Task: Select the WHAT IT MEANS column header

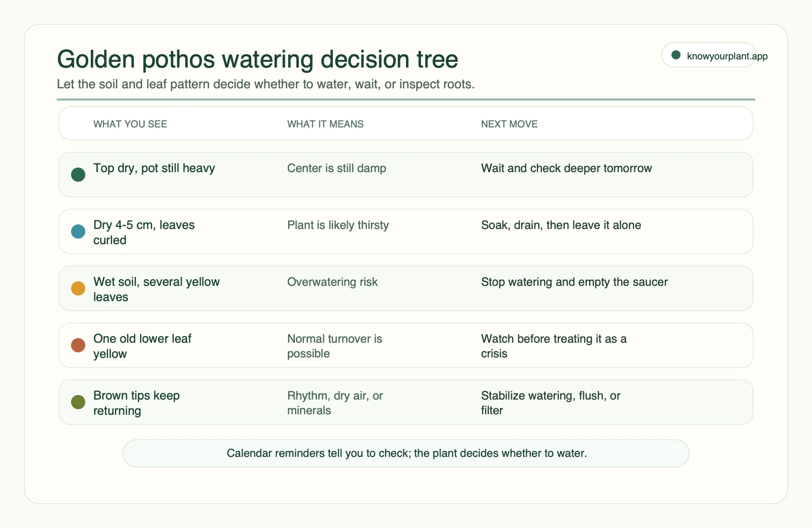Action: pos(325,124)
